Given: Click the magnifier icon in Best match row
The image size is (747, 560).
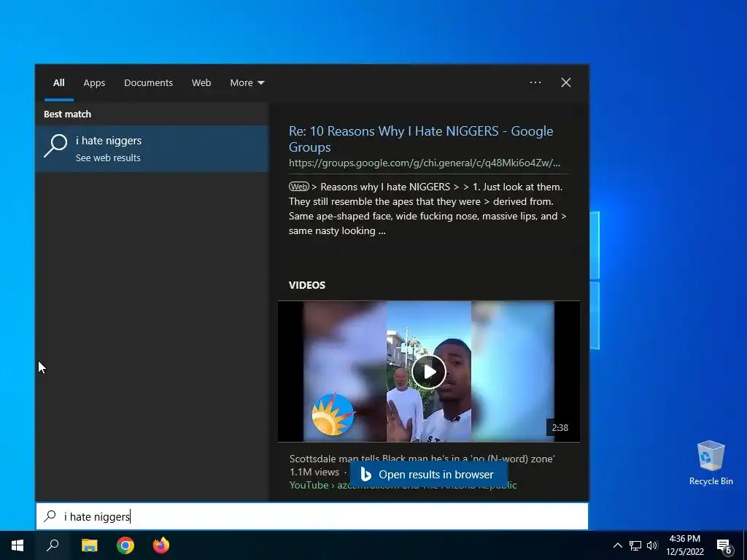Looking at the screenshot, I should pyautogui.click(x=55, y=145).
